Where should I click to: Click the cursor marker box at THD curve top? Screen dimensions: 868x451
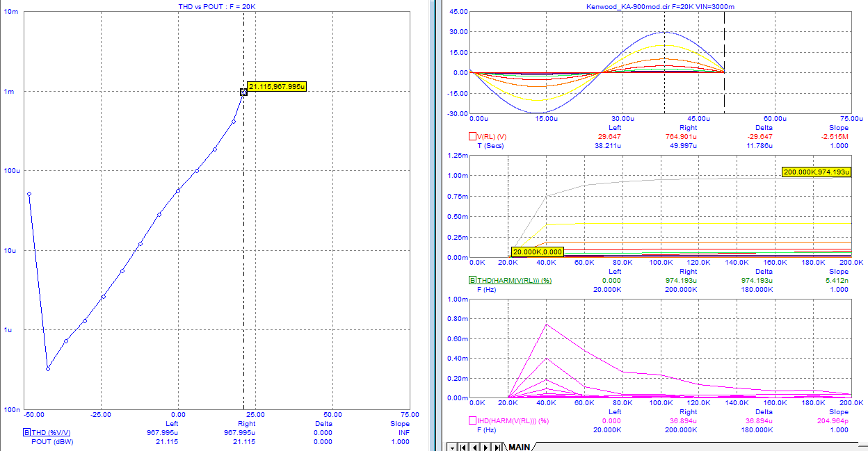(243, 92)
